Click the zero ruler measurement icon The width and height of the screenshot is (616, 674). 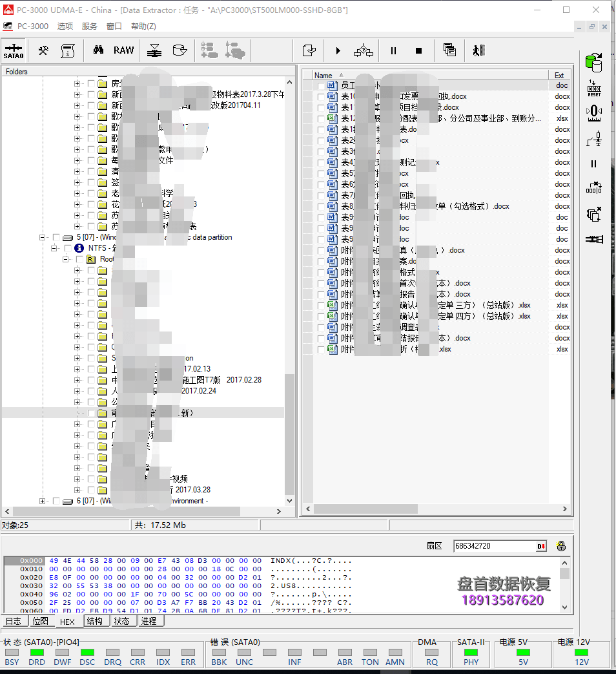tap(594, 114)
